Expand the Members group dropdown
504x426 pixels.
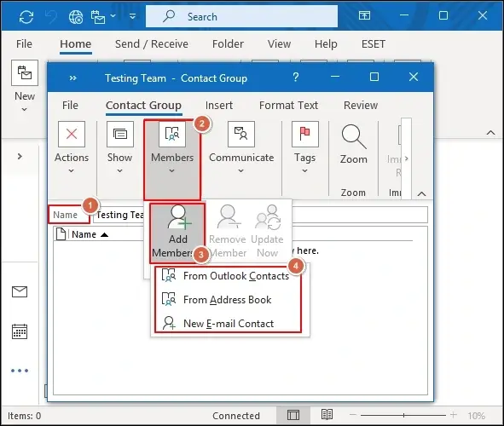click(x=172, y=170)
